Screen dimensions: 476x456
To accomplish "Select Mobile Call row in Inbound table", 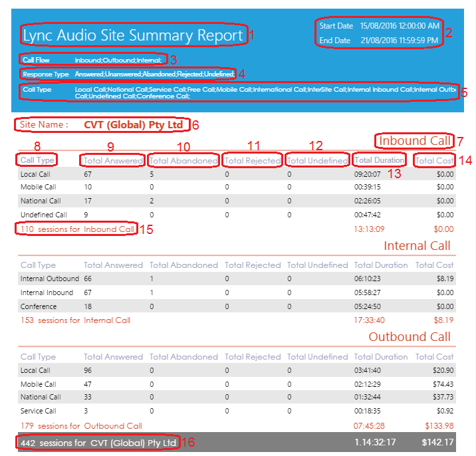I will point(237,187).
